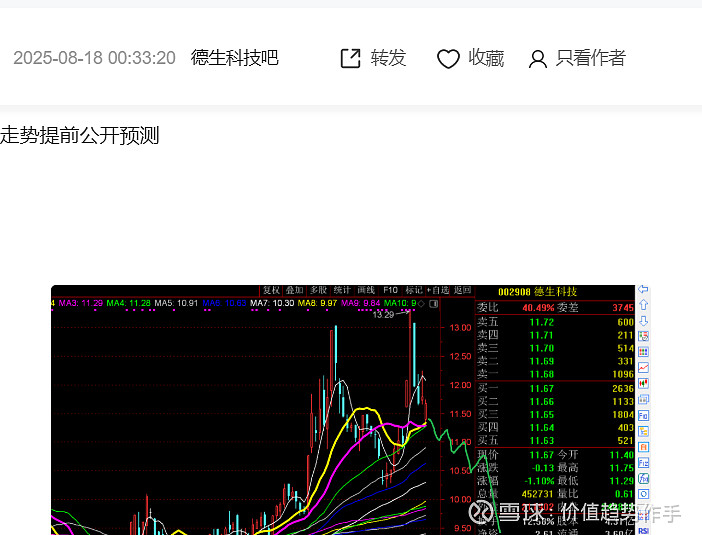702x535 pixels.
Task: Click 买三 price 11.65
Action: [x=542, y=415]
